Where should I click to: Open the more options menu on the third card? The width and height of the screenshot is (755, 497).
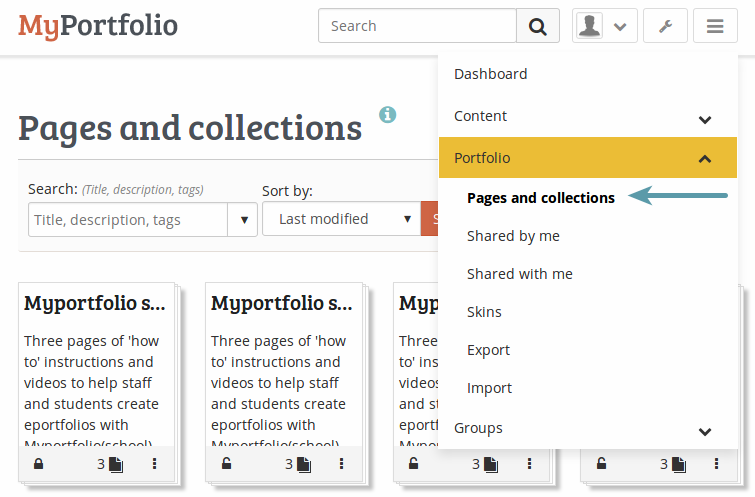[x=529, y=464]
